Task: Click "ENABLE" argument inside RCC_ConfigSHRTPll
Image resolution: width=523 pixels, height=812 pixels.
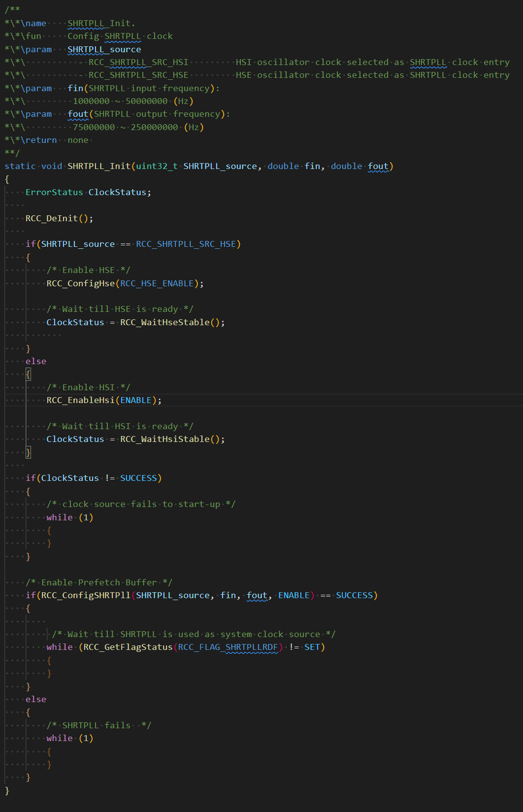Action: pos(294,595)
